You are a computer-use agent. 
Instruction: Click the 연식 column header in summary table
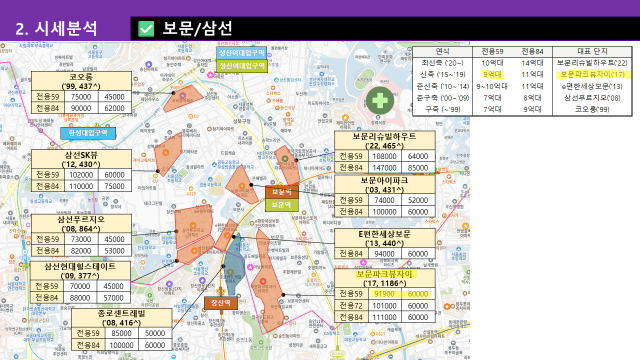(442, 51)
